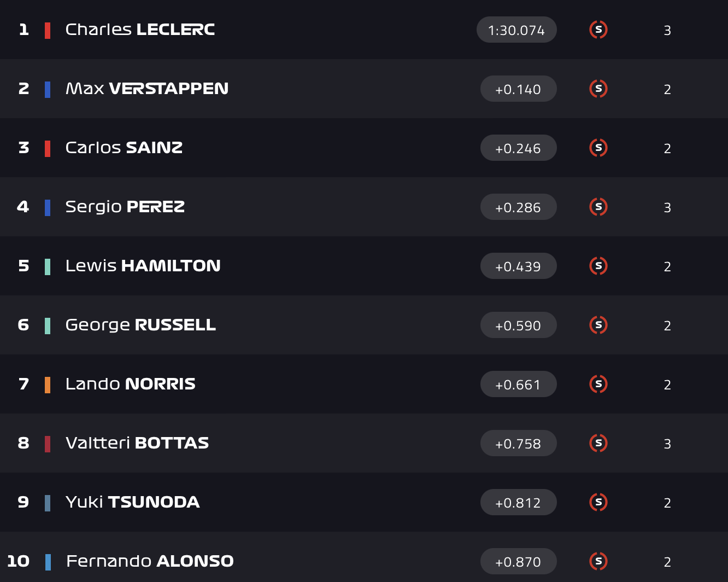Click the +0.140 gap for Verstappen
The image size is (728, 582).
pyautogui.click(x=518, y=89)
